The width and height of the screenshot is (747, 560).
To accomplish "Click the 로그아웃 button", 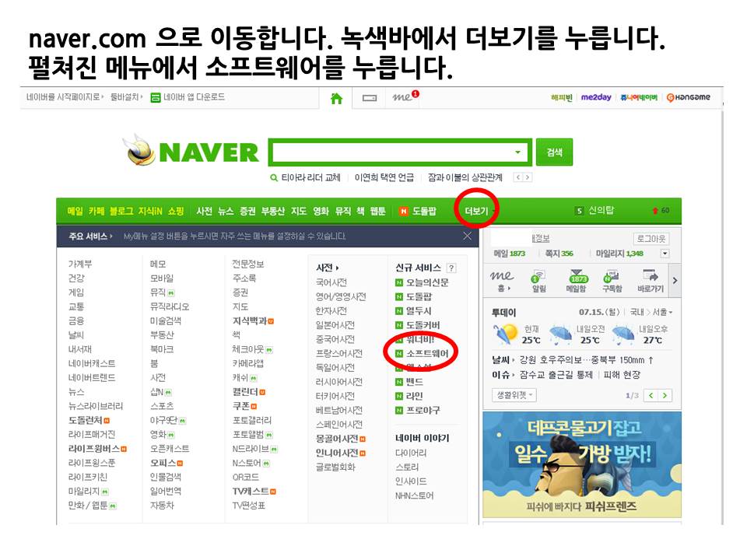I will click(x=651, y=239).
